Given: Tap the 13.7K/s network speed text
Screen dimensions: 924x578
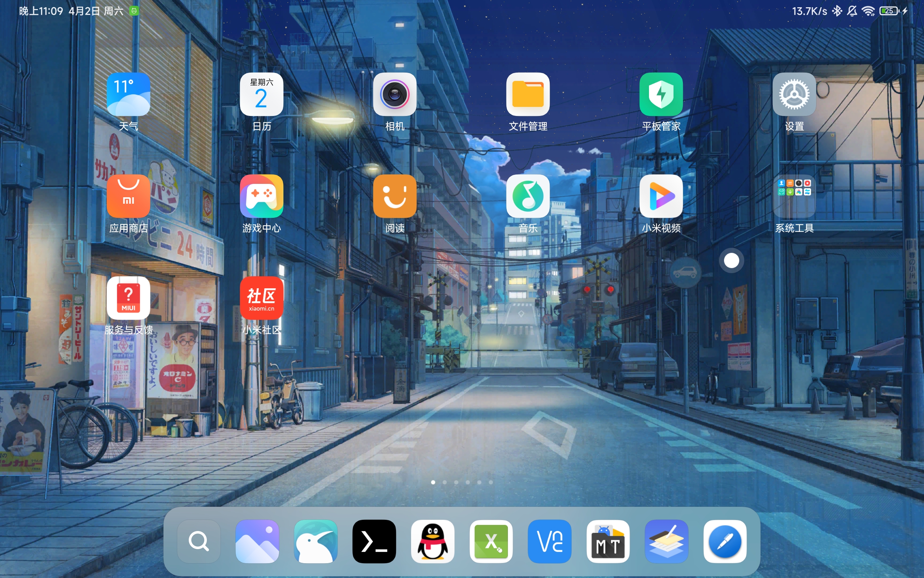Looking at the screenshot, I should click(810, 11).
